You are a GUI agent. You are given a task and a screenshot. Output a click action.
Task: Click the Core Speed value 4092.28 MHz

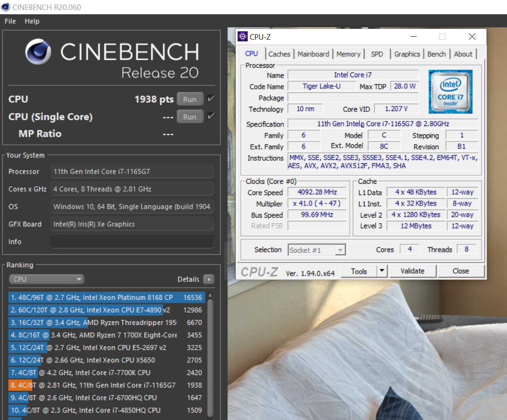click(x=317, y=192)
